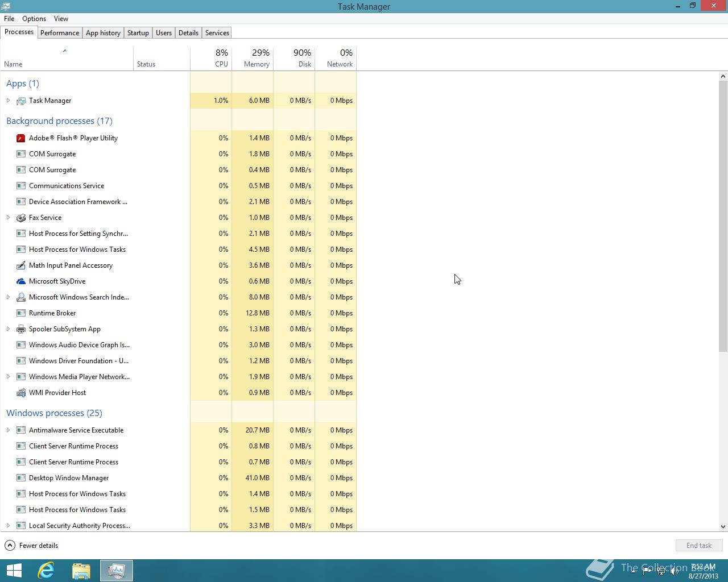The height and width of the screenshot is (582, 728).
Task: Expand the Spooler SubSystem App row
Action: coord(8,329)
